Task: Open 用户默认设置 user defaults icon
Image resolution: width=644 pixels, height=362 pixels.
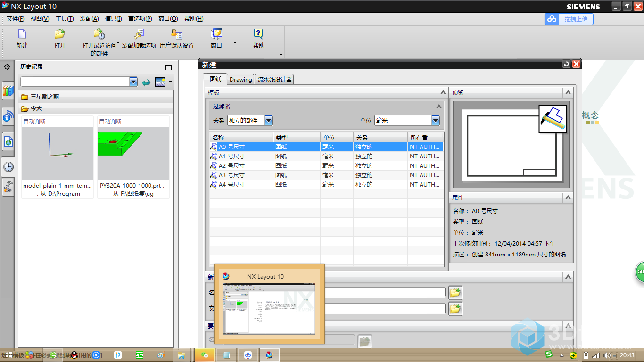Action: [176, 34]
